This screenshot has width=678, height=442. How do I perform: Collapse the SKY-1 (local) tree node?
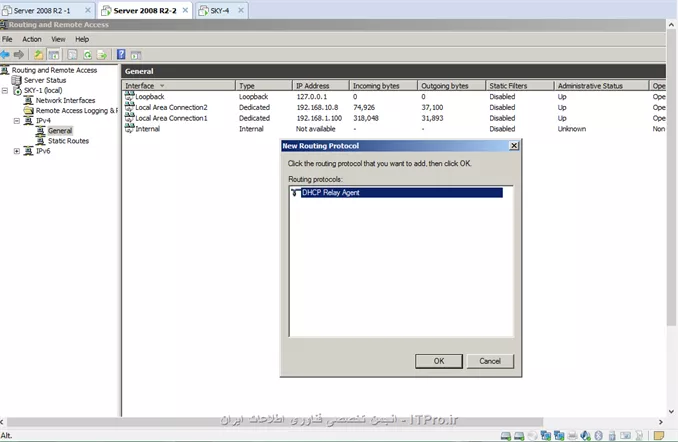pyautogui.click(x=5, y=90)
